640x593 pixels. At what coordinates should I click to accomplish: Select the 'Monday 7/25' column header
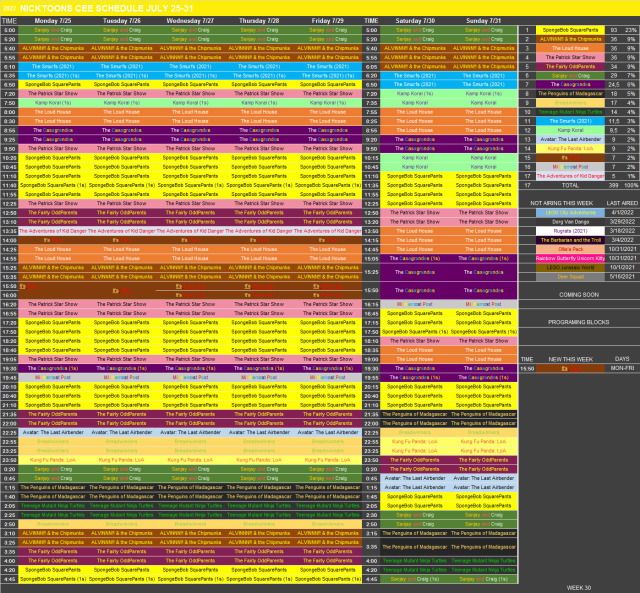53,21
